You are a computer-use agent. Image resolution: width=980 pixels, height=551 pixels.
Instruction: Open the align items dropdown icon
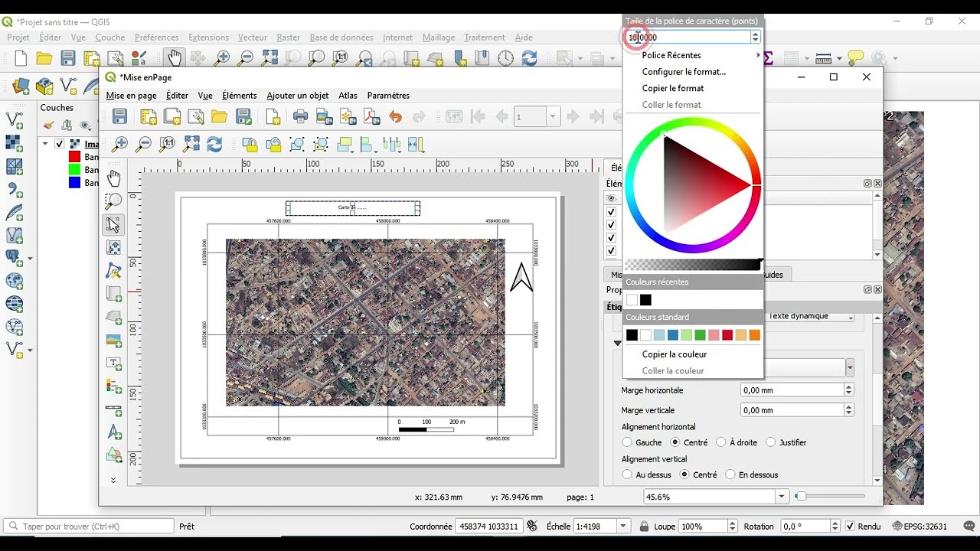pyautogui.click(x=368, y=144)
